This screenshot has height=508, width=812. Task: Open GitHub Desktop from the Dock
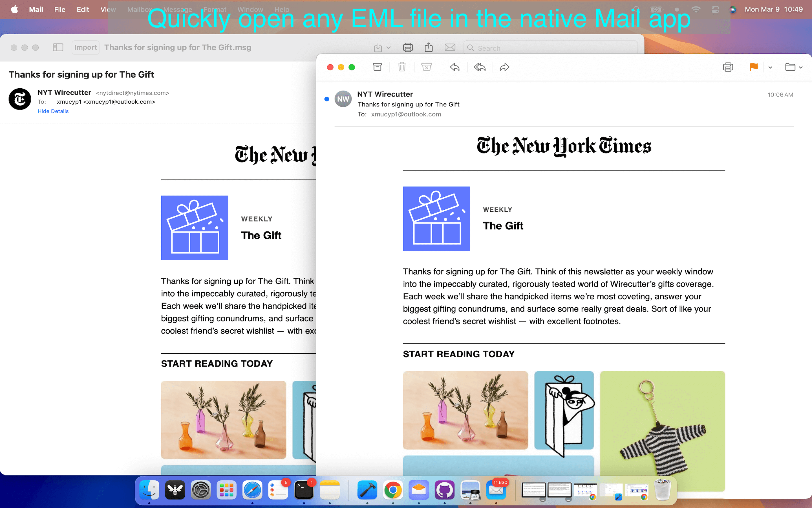[x=445, y=490]
